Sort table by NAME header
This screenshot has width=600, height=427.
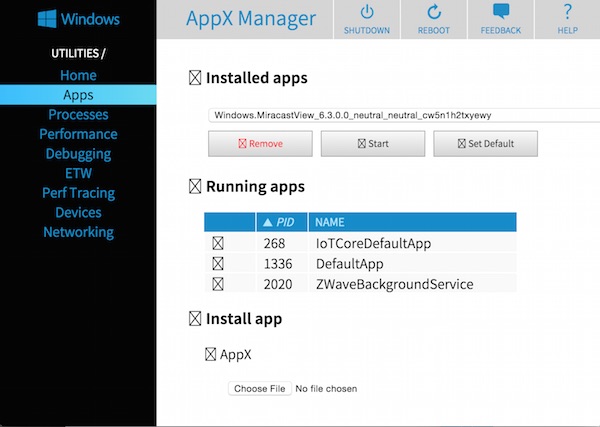tap(412, 222)
